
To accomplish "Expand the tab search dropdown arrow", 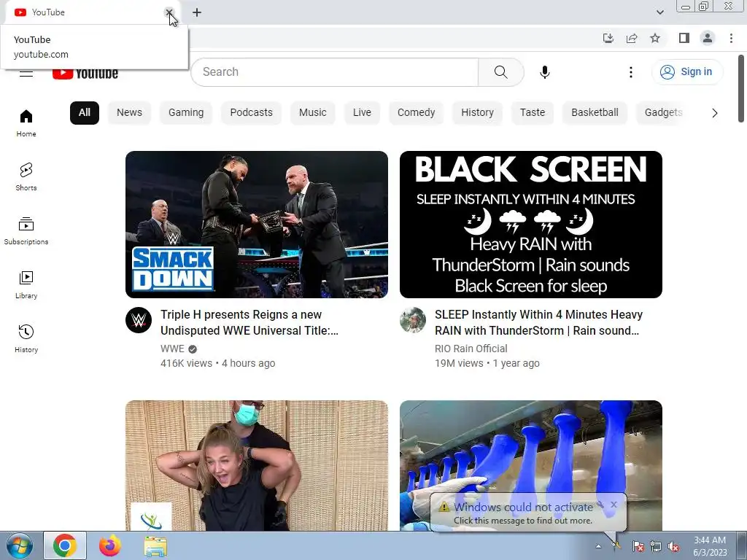I will click(659, 12).
